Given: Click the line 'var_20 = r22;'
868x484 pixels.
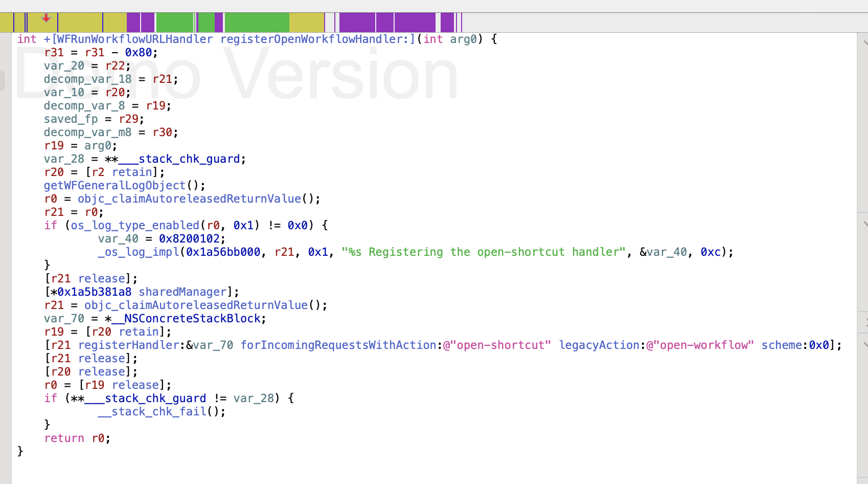Looking at the screenshot, I should [x=87, y=66].
